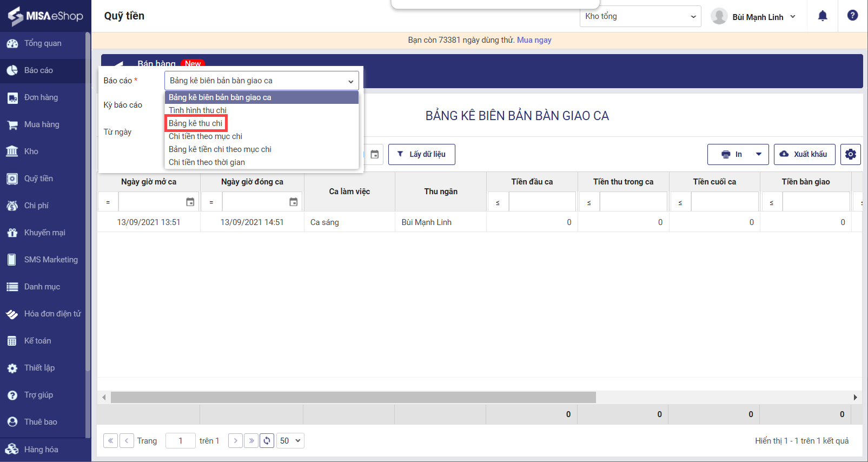Click the Mua hàng cart icon
Image resolution: width=868 pixels, height=462 pixels.
pos(12,125)
